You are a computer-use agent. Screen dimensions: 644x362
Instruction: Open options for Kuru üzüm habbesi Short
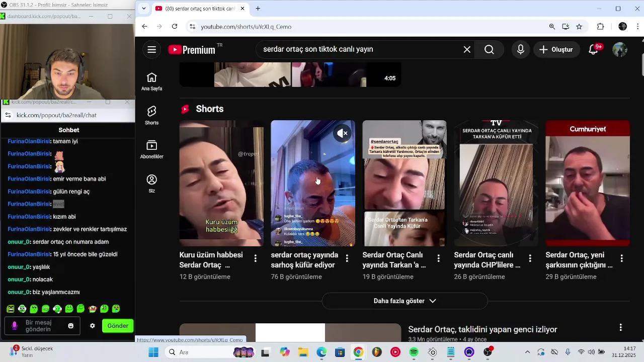(x=256, y=258)
